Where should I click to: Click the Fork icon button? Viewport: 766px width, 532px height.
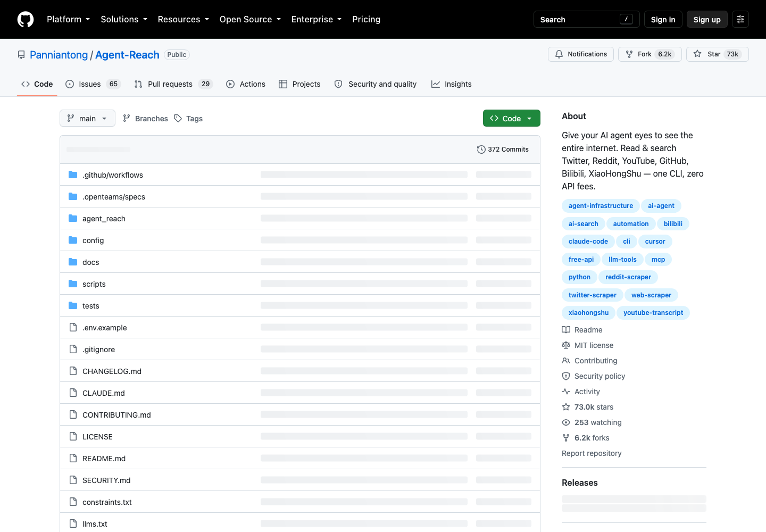[x=650, y=54]
